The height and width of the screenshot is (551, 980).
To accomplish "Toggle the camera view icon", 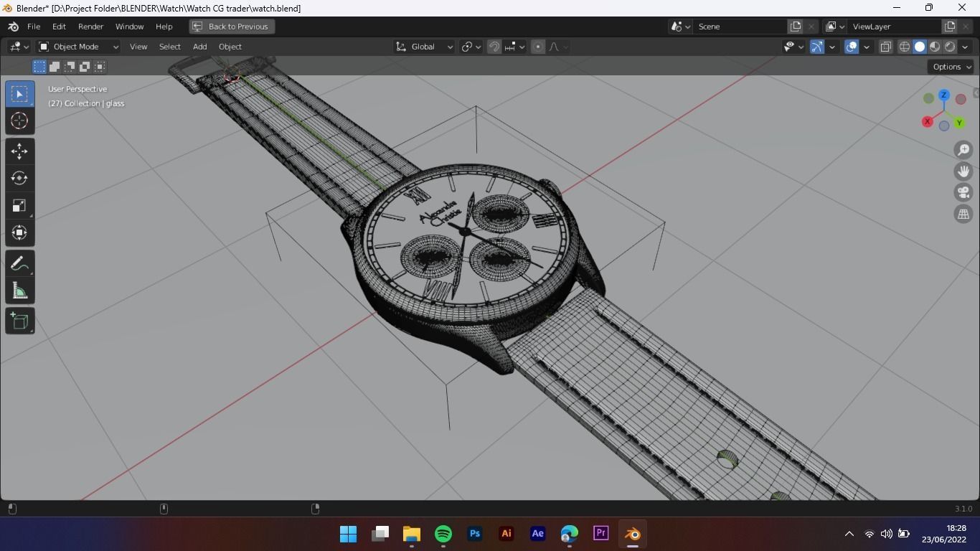I will tap(963, 192).
